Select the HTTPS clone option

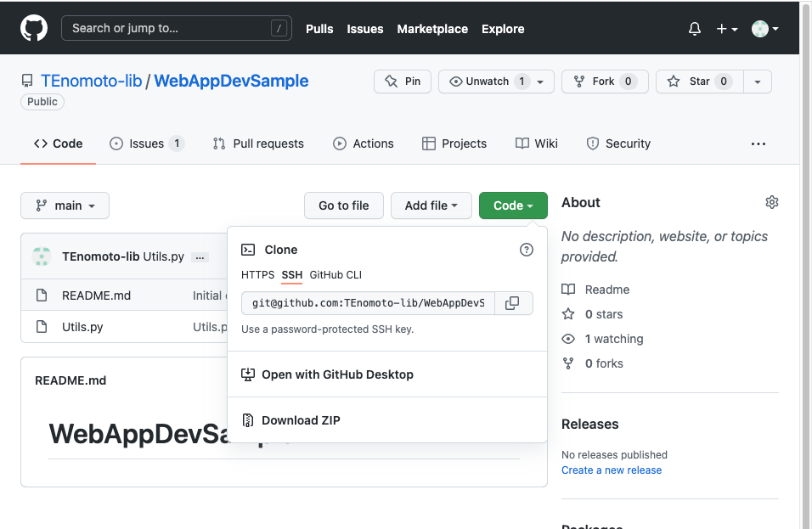tap(258, 275)
